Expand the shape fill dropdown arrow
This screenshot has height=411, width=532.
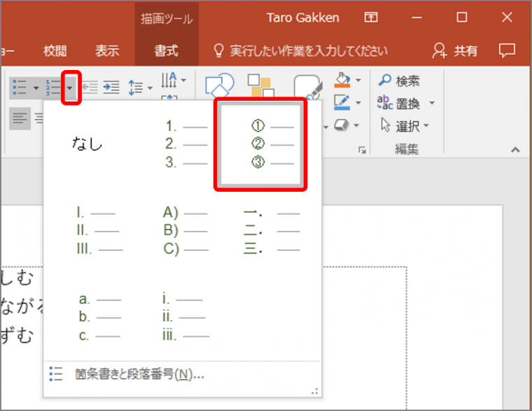358,81
